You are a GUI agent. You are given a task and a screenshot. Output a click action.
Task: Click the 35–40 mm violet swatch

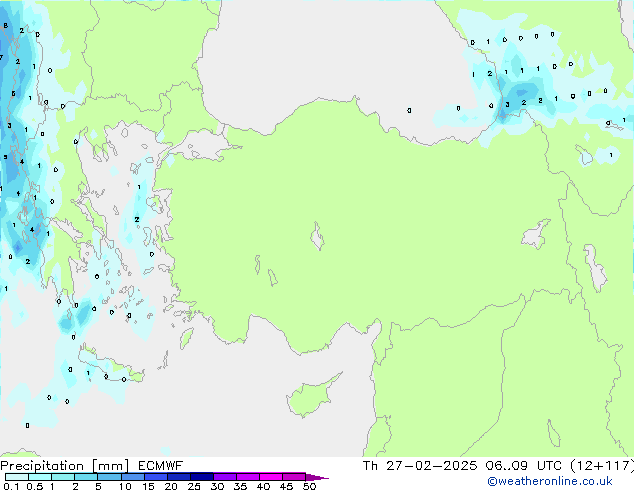coord(248,477)
